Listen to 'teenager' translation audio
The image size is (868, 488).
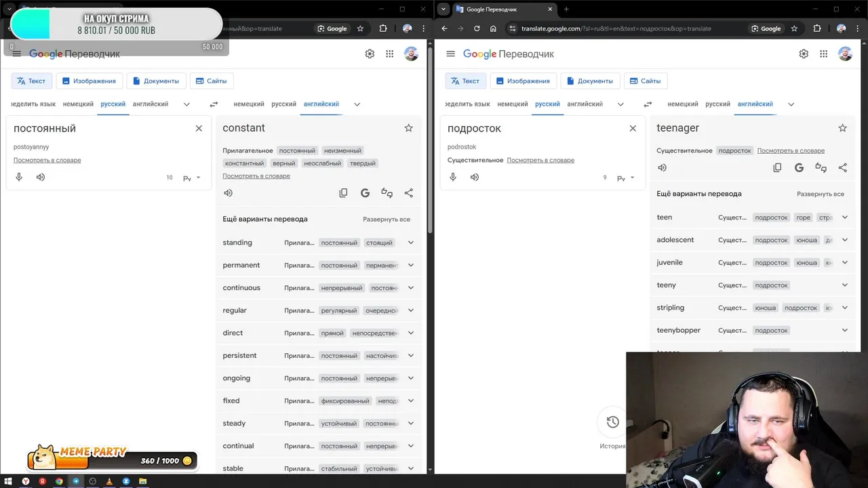pyautogui.click(x=663, y=167)
